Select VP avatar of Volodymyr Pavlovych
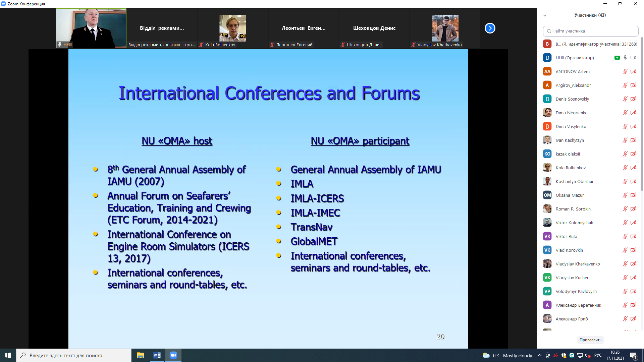The width and height of the screenshot is (644, 362). [547, 291]
